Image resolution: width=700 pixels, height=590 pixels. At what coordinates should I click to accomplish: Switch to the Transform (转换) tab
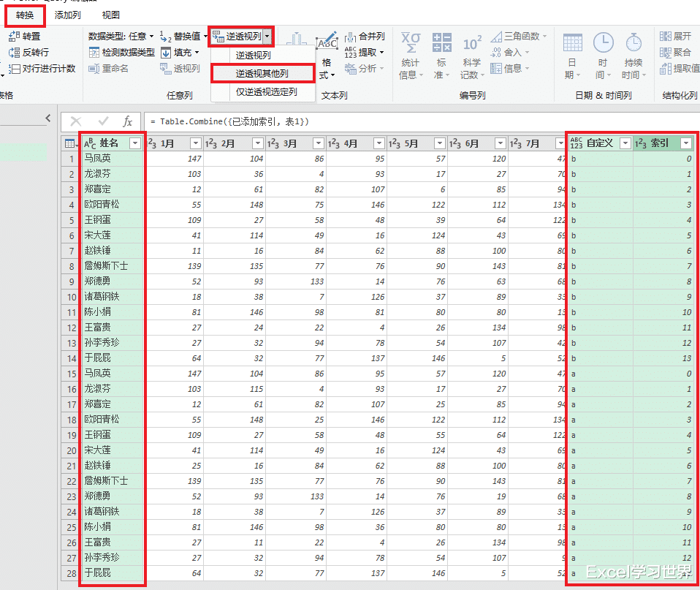tap(25, 15)
